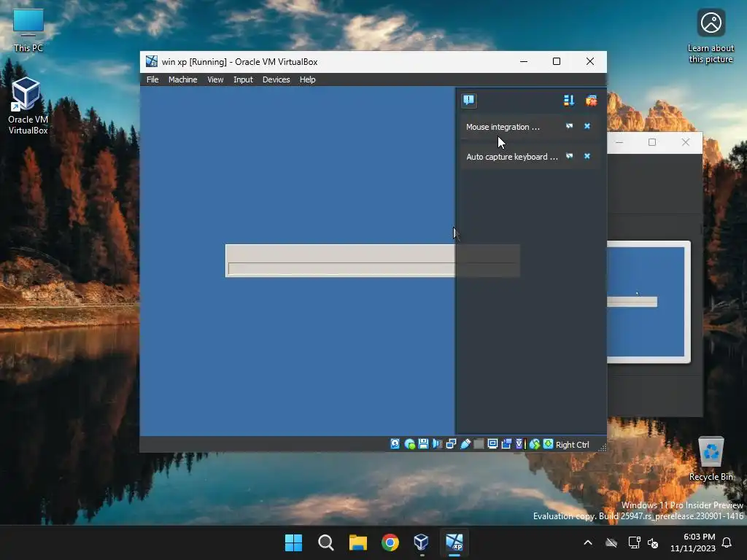The height and width of the screenshot is (560, 747).
Task: Open the Input menu
Action: [x=243, y=79]
